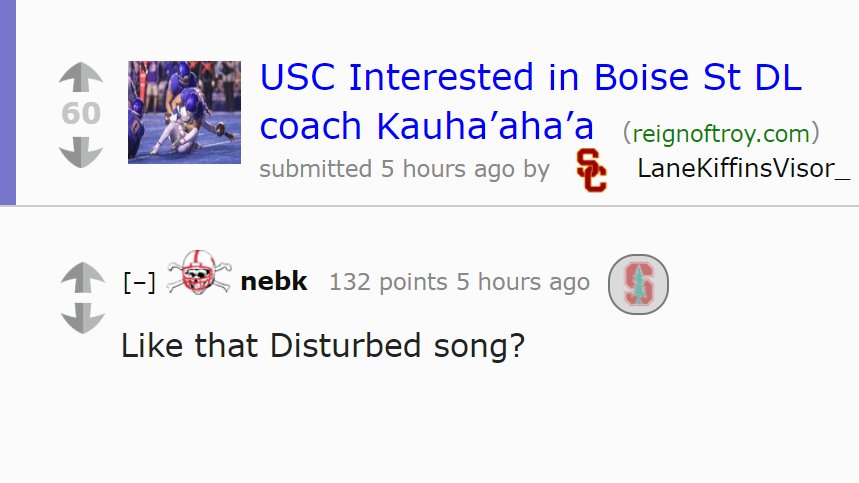Collapse nebk's comment with the [–] toggle

click(138, 283)
